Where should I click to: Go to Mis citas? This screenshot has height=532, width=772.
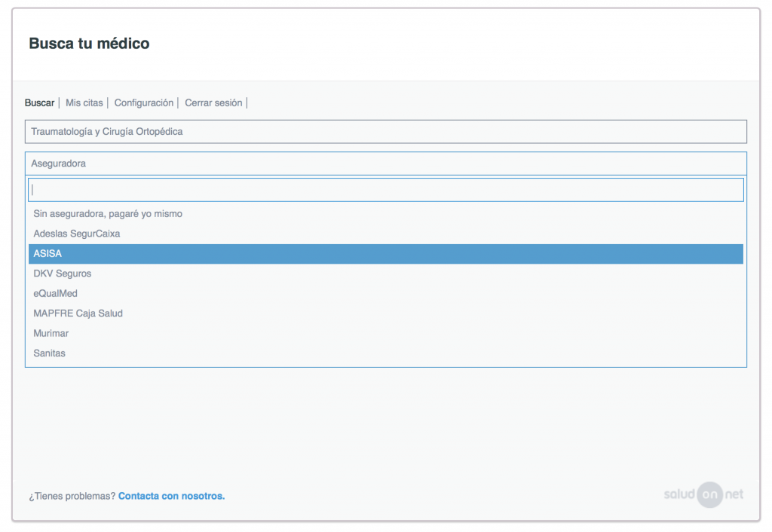pyautogui.click(x=84, y=102)
